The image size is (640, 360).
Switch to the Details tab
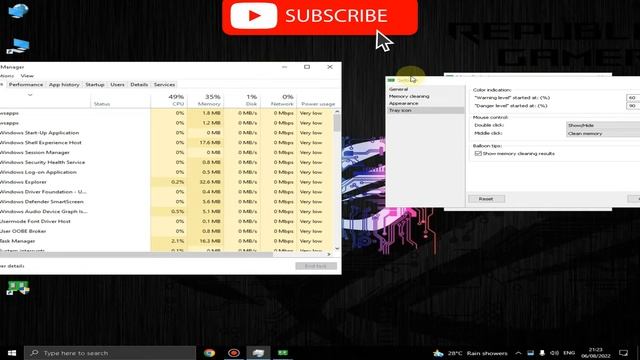pos(139,84)
